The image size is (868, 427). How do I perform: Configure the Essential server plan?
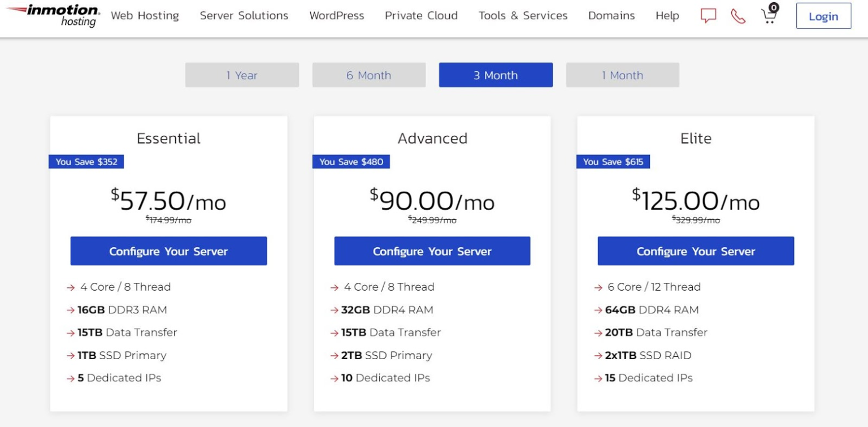(x=168, y=251)
